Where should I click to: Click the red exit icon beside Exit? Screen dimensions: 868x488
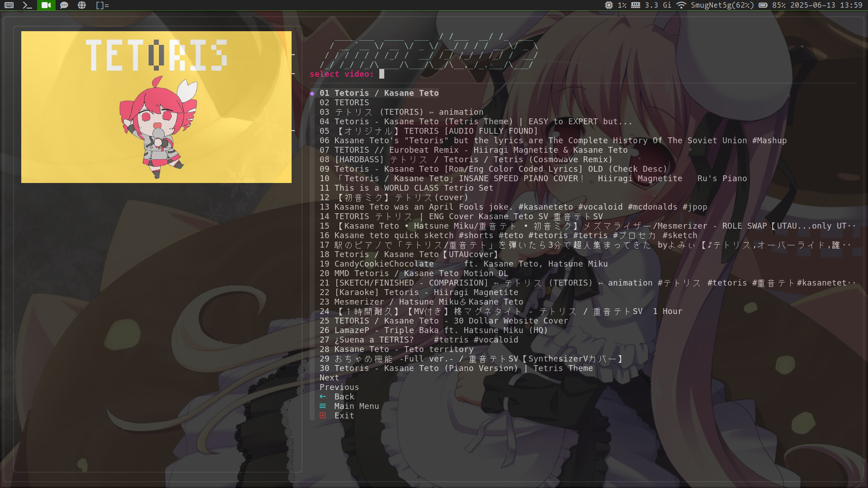tap(323, 416)
